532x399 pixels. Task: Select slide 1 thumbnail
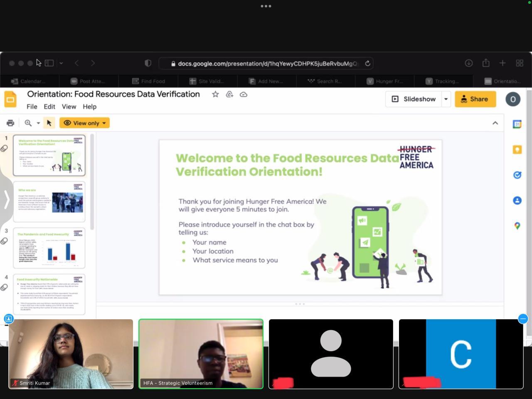49,155
